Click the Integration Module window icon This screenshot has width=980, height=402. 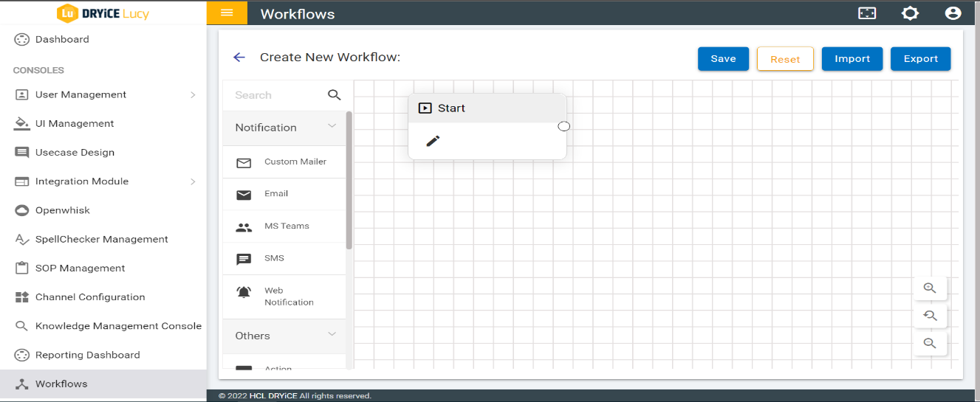(x=22, y=181)
